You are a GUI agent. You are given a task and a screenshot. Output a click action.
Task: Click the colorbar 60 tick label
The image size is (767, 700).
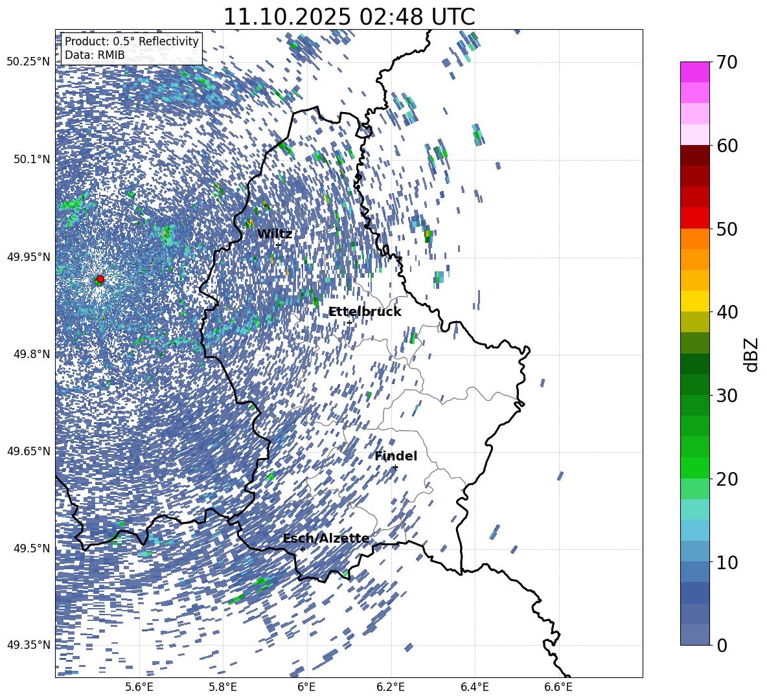click(727, 146)
